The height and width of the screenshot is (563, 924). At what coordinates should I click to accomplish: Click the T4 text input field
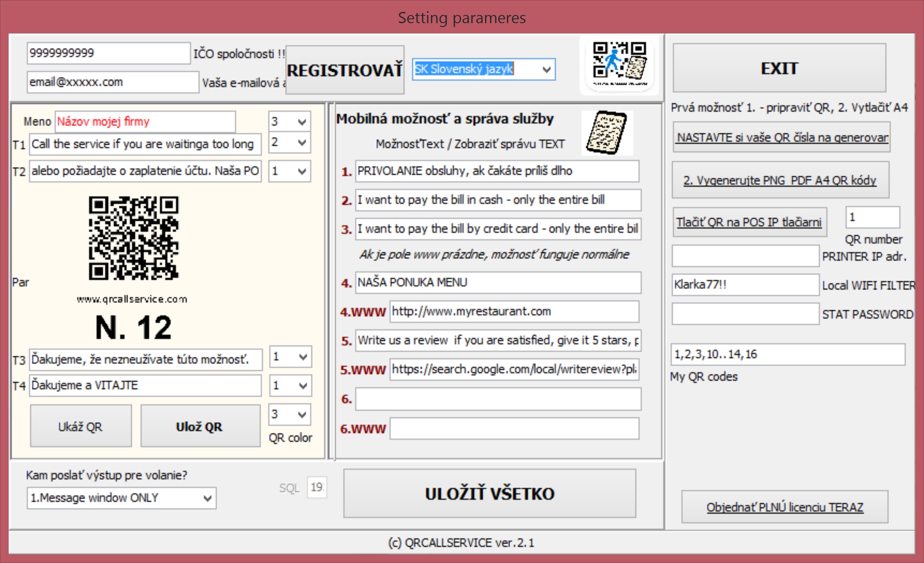pos(145,385)
